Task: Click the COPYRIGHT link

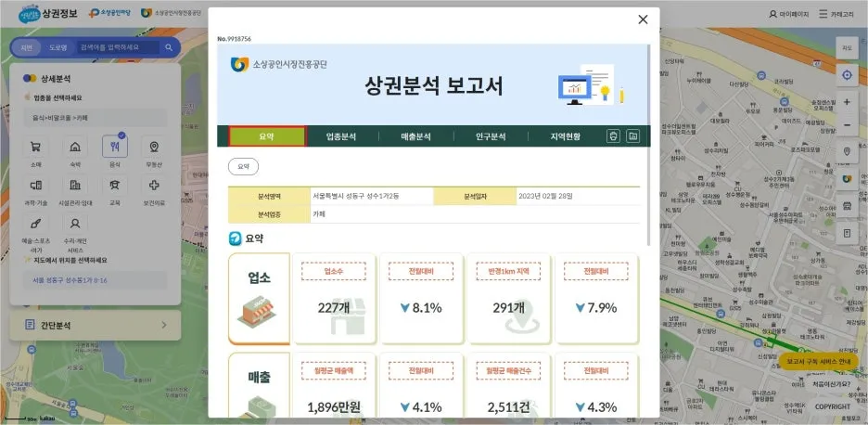Action: pyautogui.click(x=833, y=406)
